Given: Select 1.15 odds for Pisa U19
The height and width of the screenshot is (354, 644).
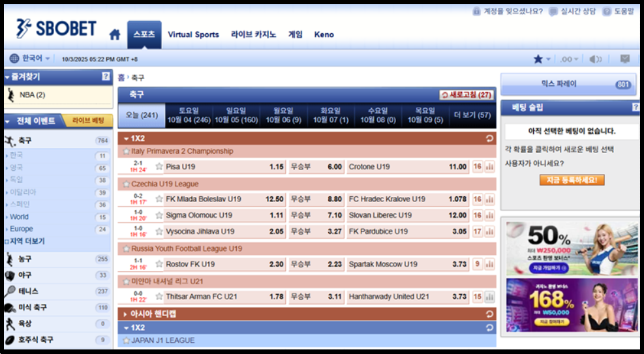Looking at the screenshot, I should (x=276, y=167).
